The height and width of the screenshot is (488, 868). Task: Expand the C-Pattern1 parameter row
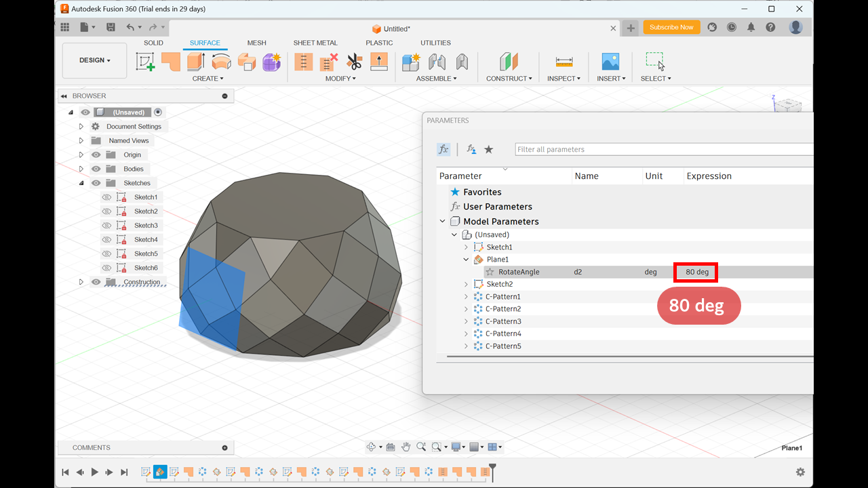pos(466,297)
